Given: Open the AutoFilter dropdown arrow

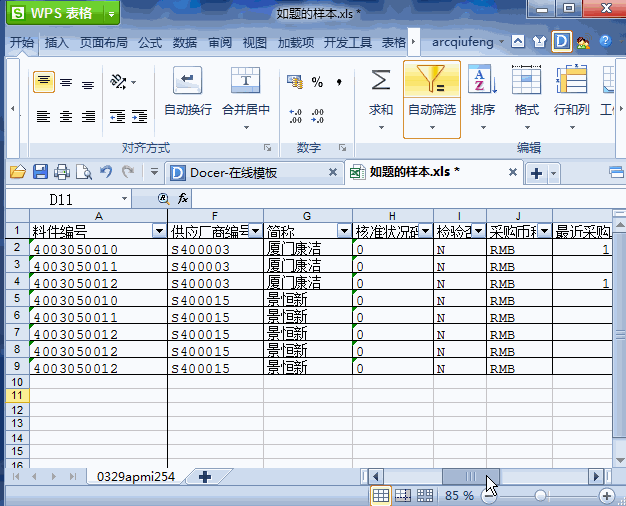Looking at the screenshot, I should click(x=432, y=127).
